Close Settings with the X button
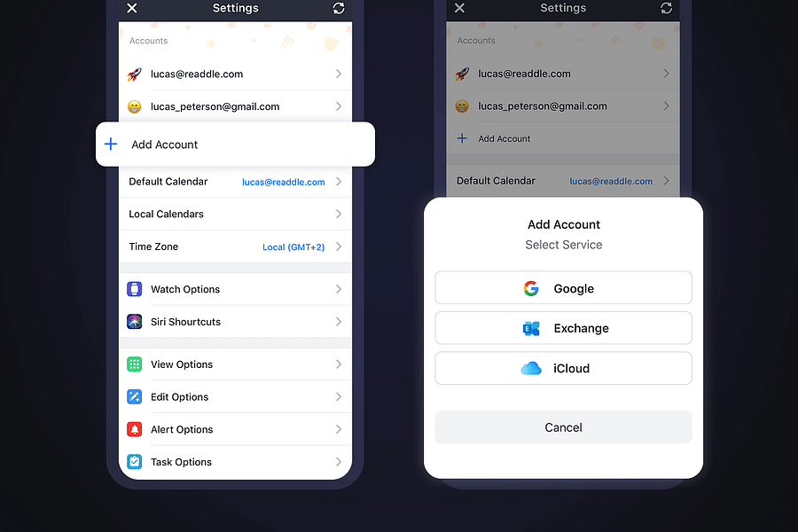 pyautogui.click(x=132, y=9)
